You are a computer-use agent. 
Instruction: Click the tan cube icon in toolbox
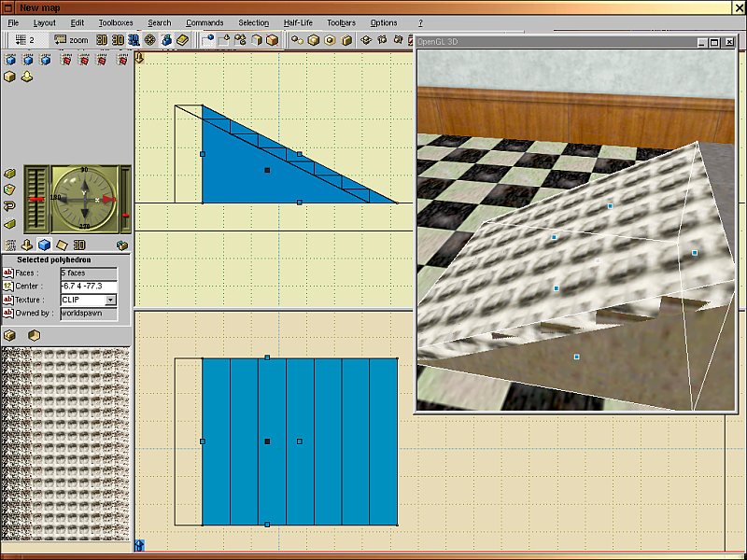tap(10, 77)
